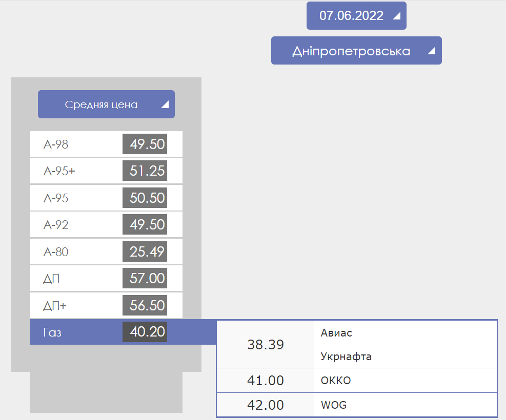Open the WOG station entry
Image resolution: width=506 pixels, height=420 pixels.
334,405
